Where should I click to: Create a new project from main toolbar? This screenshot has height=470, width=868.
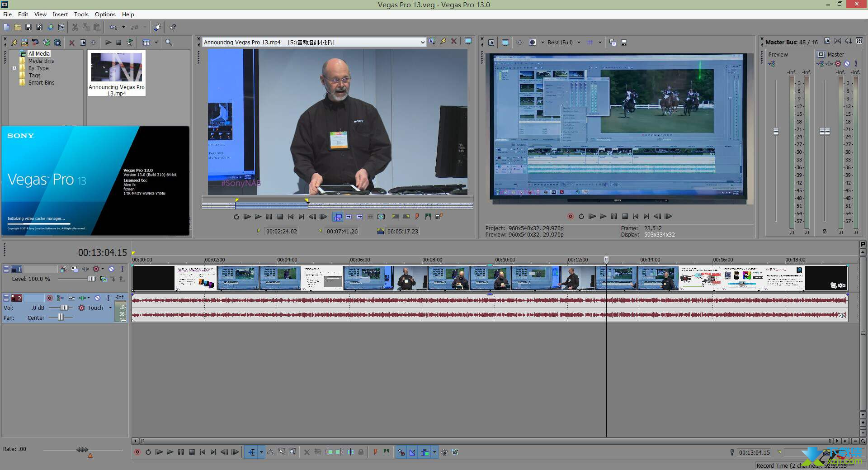point(6,27)
